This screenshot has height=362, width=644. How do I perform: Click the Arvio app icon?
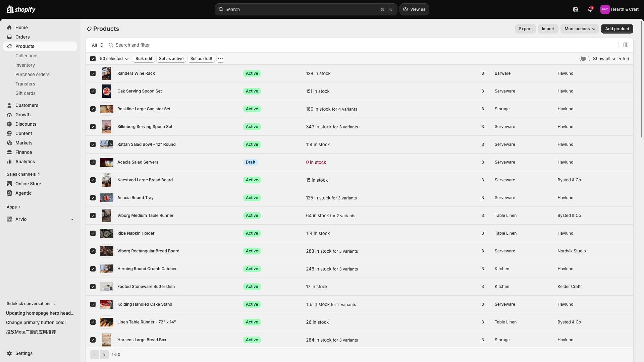[x=9, y=219]
